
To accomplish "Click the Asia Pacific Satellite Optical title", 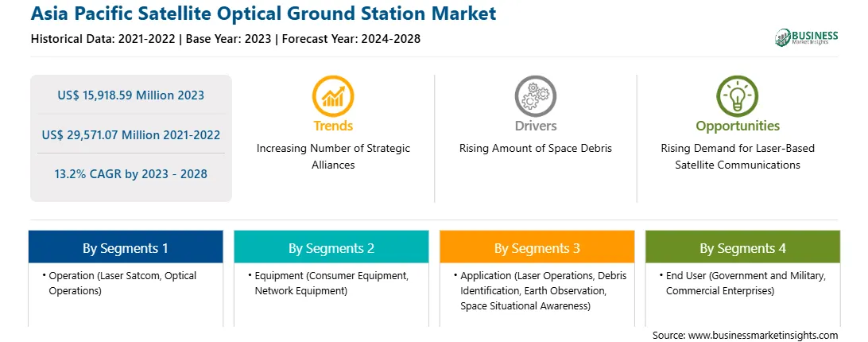I will coord(264,14).
